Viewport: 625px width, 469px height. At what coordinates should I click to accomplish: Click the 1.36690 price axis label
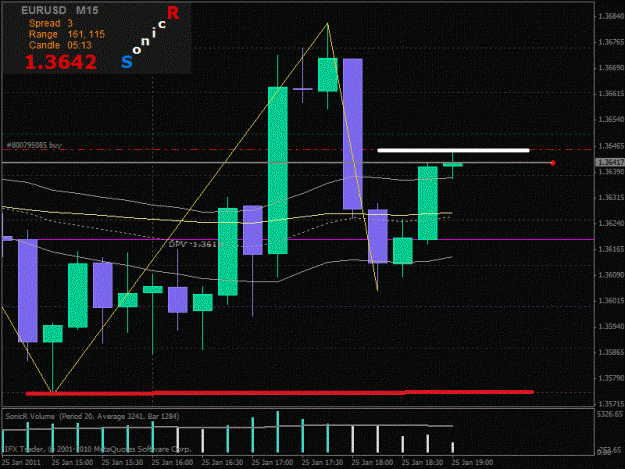pos(611,68)
